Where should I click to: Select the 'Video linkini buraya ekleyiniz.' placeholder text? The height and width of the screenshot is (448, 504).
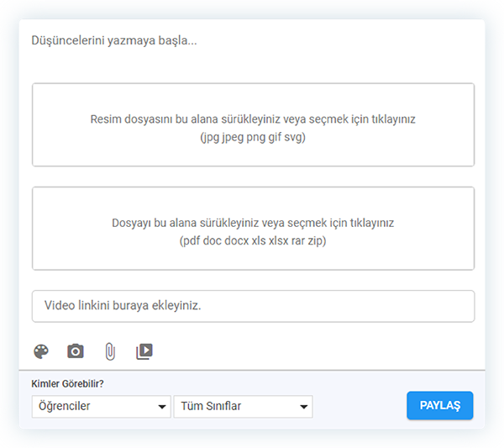(x=123, y=306)
